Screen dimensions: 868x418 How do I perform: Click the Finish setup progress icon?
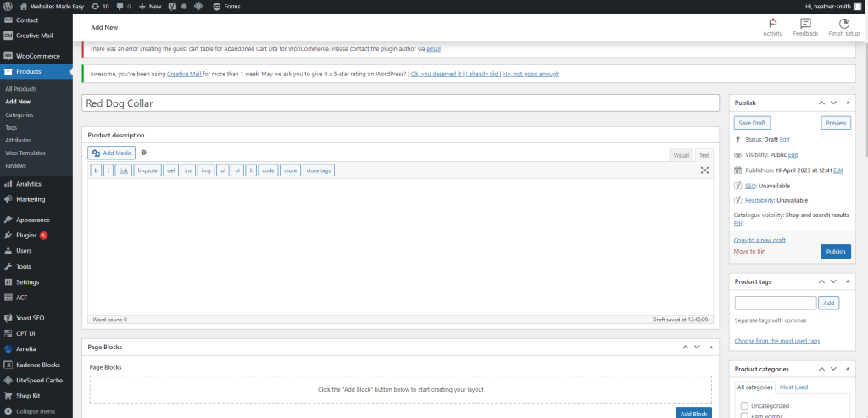tap(843, 24)
